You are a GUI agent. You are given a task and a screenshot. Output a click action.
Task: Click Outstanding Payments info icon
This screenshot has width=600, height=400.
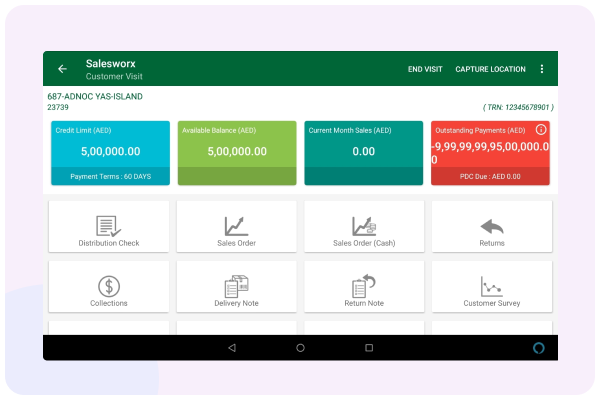pos(541,130)
